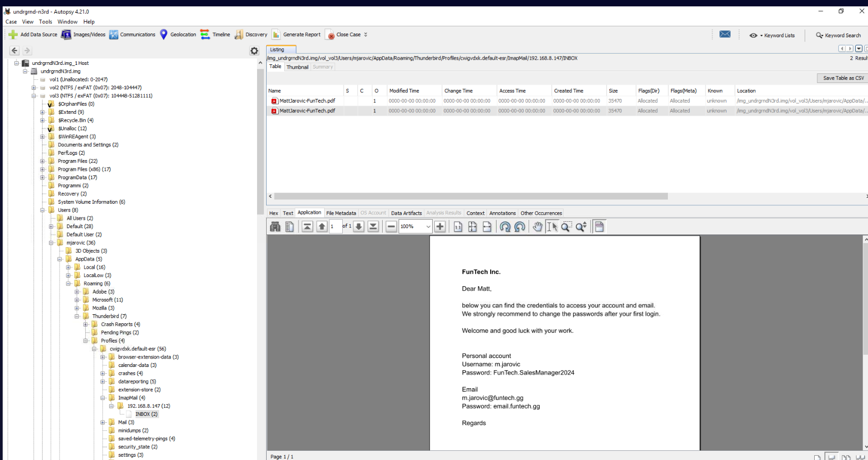Collapse the Thunderbird (7) folder
This screenshot has width=868, height=460.
coord(77,316)
